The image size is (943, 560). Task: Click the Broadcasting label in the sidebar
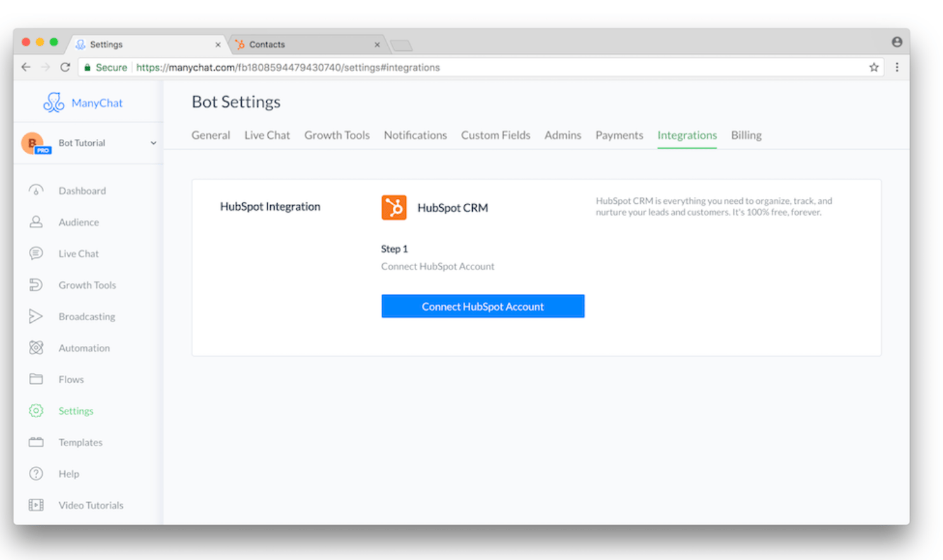(87, 316)
